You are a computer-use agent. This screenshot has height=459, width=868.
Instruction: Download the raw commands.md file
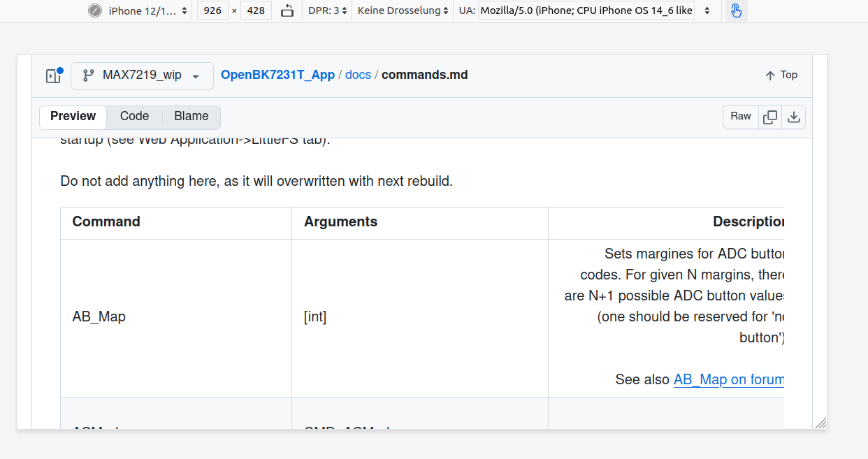tap(793, 117)
